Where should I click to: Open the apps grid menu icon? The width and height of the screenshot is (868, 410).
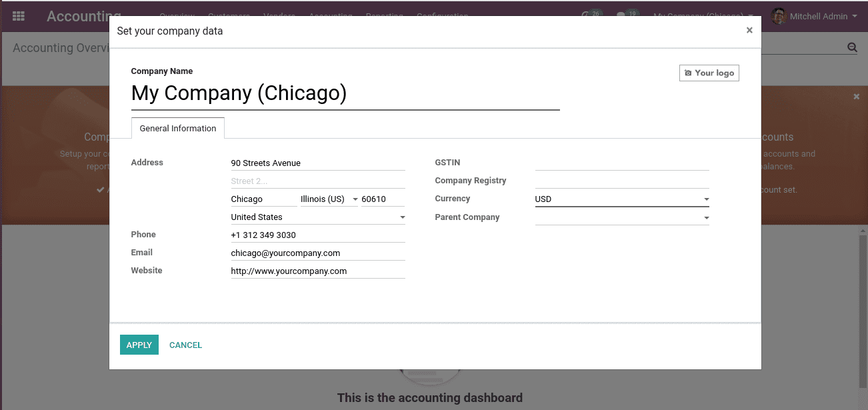(x=19, y=16)
